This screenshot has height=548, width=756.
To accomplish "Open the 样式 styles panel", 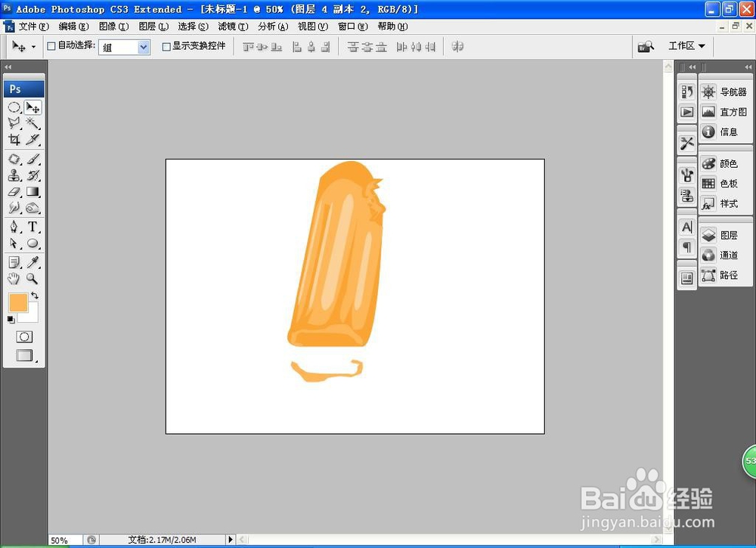I will tap(725, 203).
